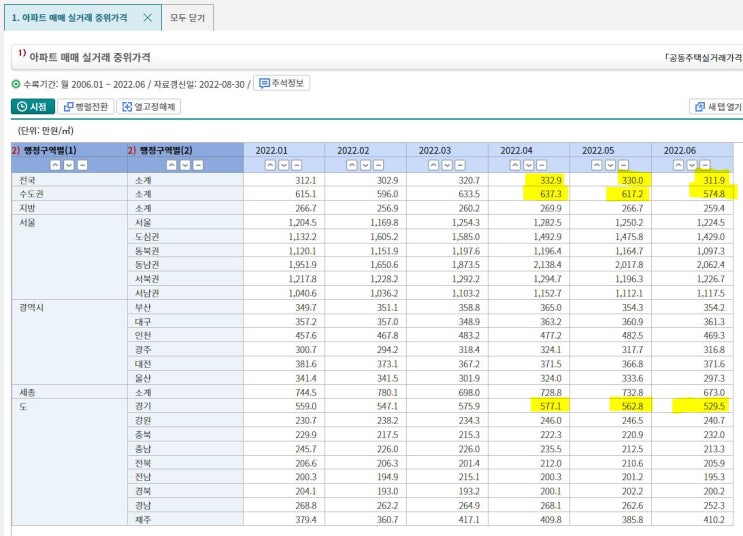The image size is (743, 536).
Task: Select the 광역시 group label
Action: 31,308
